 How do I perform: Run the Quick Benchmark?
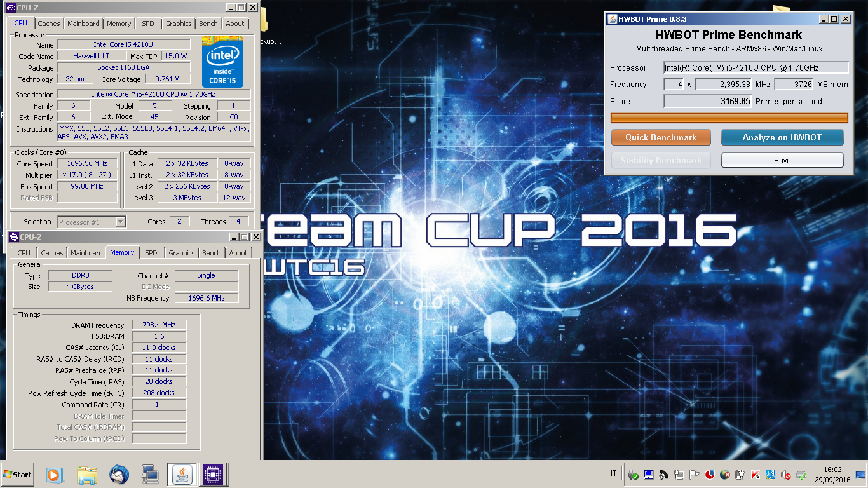661,137
